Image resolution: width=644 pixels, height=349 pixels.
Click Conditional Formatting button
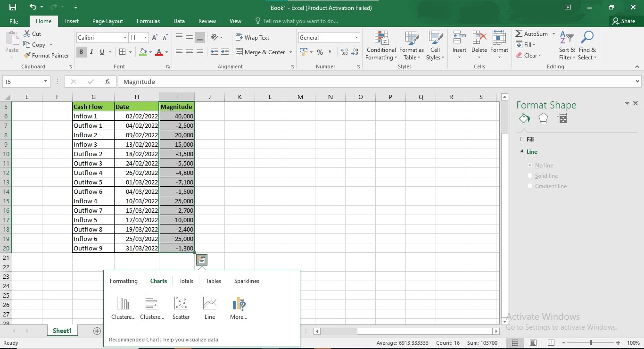[381, 46]
